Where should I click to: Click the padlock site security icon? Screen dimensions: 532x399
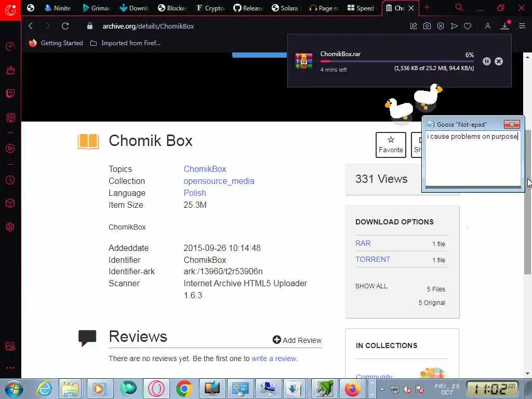[x=89, y=26]
